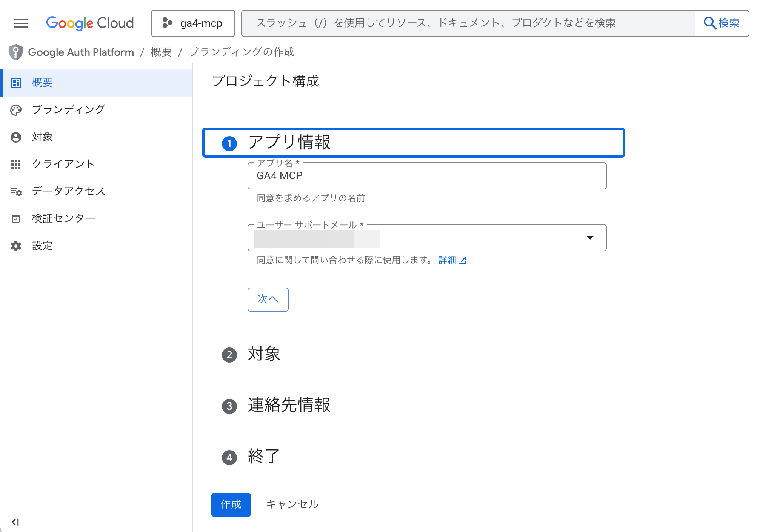Open the ユーザー サポートメール dropdown
The image size is (757, 532).
click(x=591, y=238)
